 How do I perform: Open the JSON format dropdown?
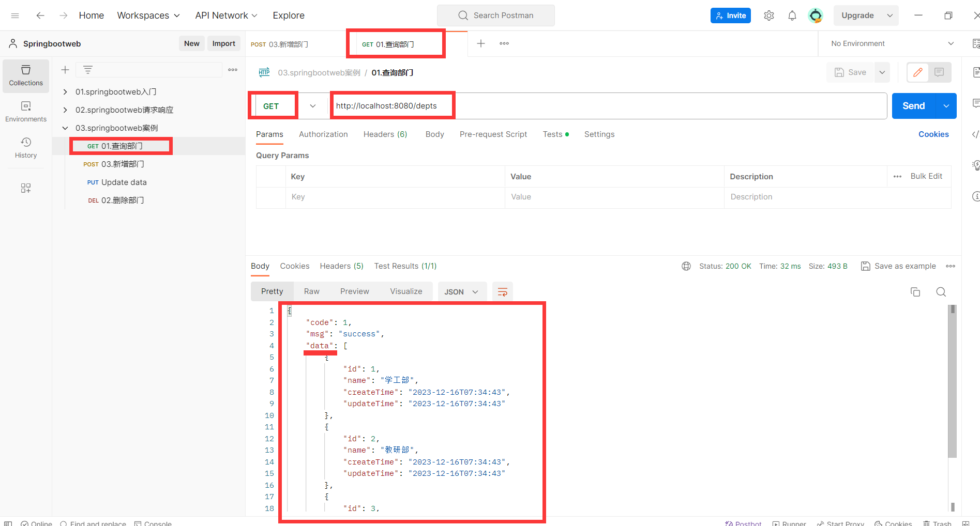tap(462, 292)
